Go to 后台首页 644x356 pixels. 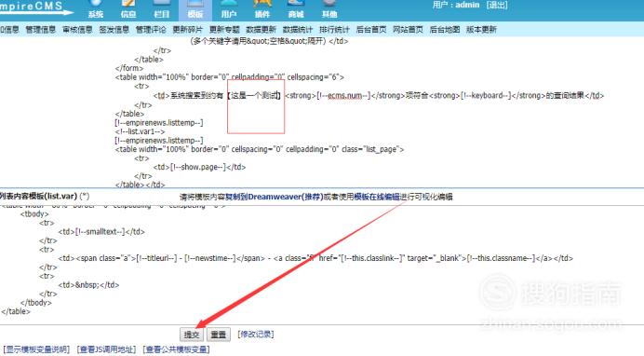click(371, 30)
